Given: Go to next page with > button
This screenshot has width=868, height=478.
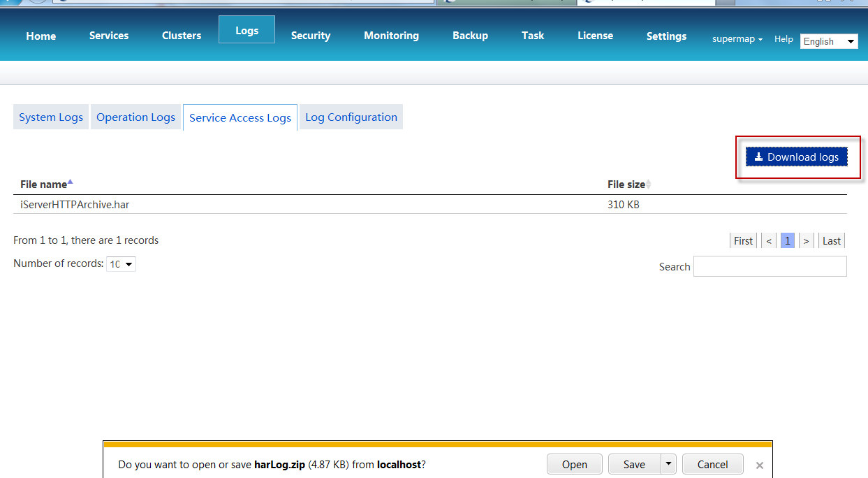Looking at the screenshot, I should pyautogui.click(x=806, y=240).
